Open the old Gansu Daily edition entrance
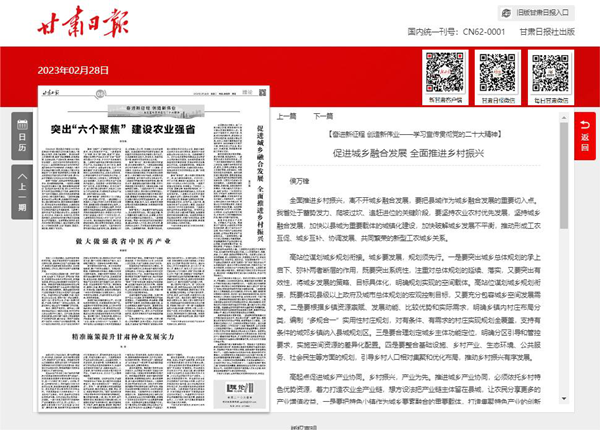 (536, 13)
